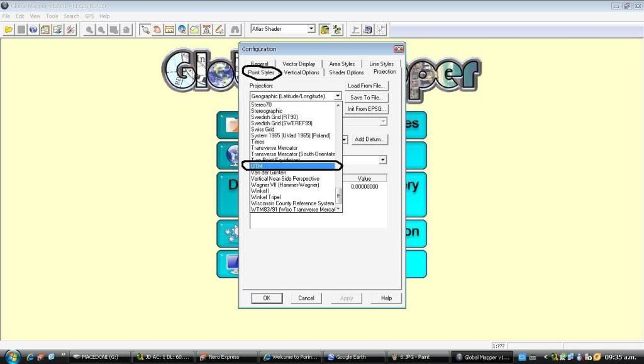Confirm the Configuration dialog with OK

point(267,299)
